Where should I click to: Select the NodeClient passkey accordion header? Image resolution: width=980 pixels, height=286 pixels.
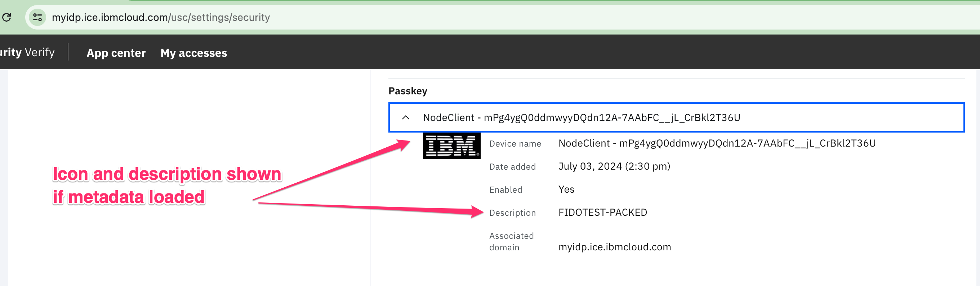(x=676, y=117)
